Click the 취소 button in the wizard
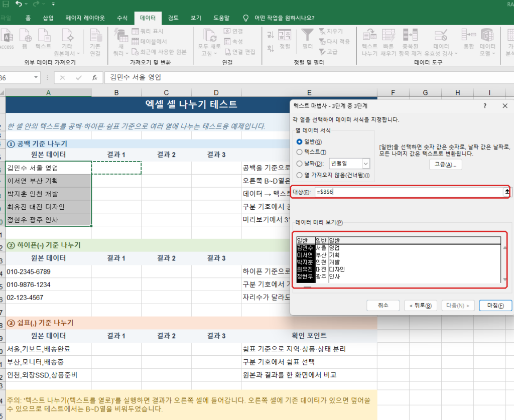Screen dimensions: 514x420 tap(383, 305)
